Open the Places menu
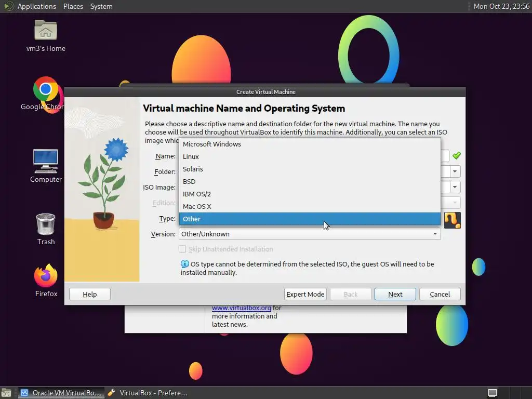 73,6
